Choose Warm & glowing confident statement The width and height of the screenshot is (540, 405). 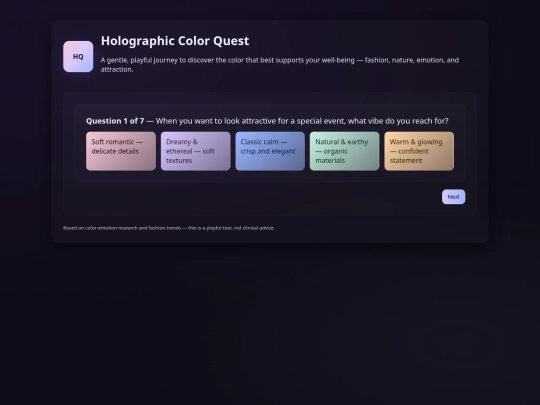419,151
